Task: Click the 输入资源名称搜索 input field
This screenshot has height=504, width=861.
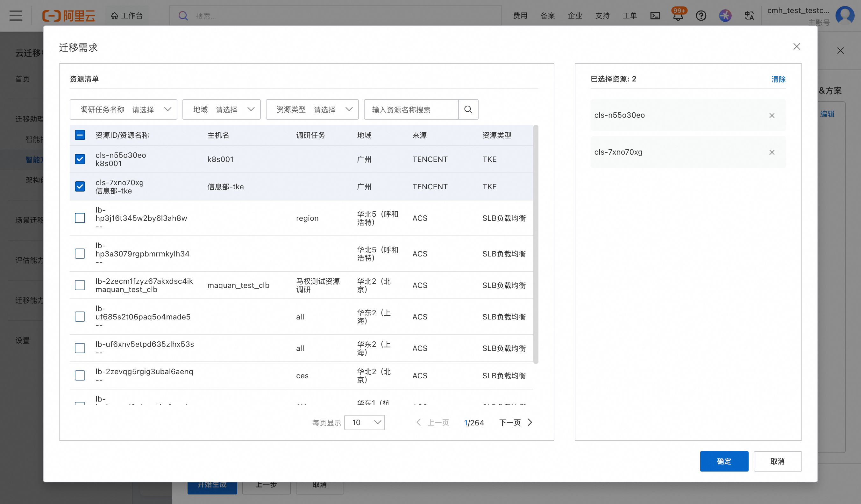Action: coord(411,109)
